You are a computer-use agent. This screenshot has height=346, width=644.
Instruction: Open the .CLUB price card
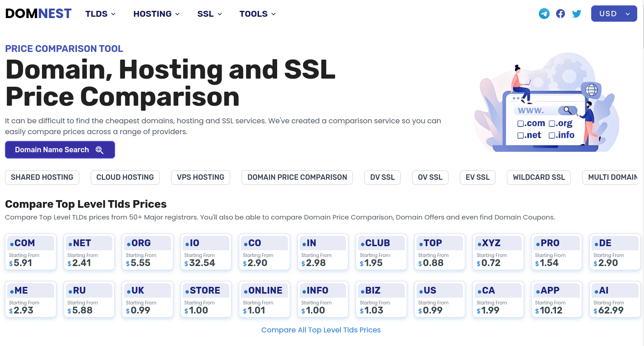(x=381, y=252)
